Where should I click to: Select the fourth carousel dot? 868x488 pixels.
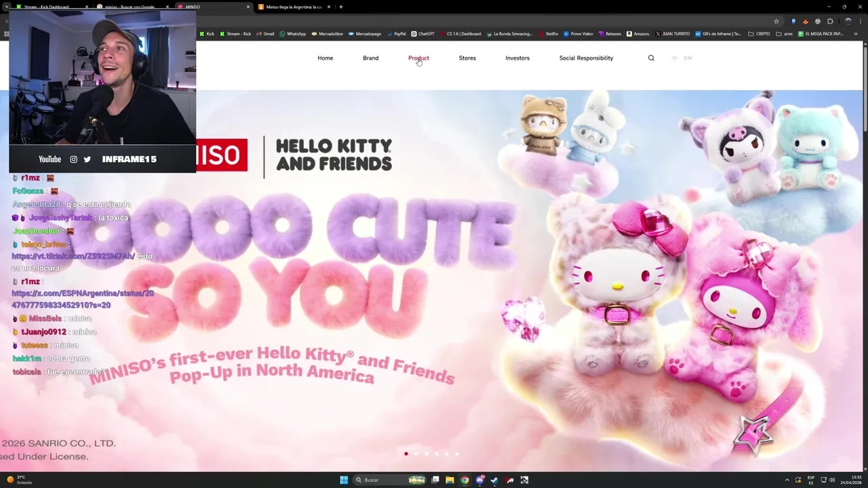click(436, 453)
